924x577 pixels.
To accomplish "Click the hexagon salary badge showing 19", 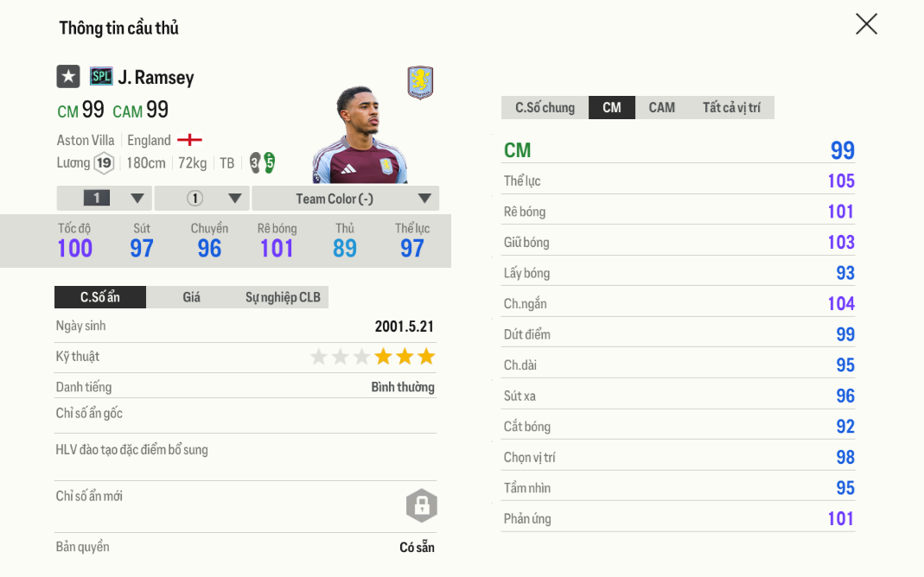I will (105, 162).
